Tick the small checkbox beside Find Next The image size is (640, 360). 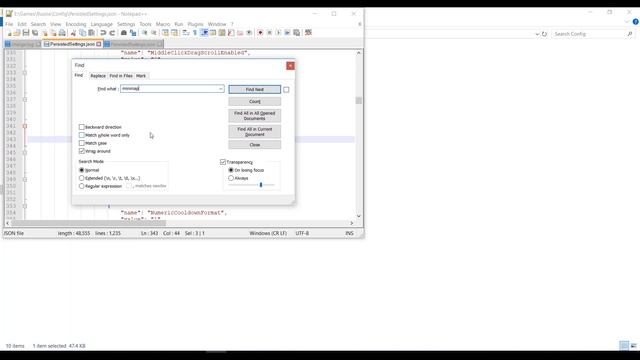286,89
